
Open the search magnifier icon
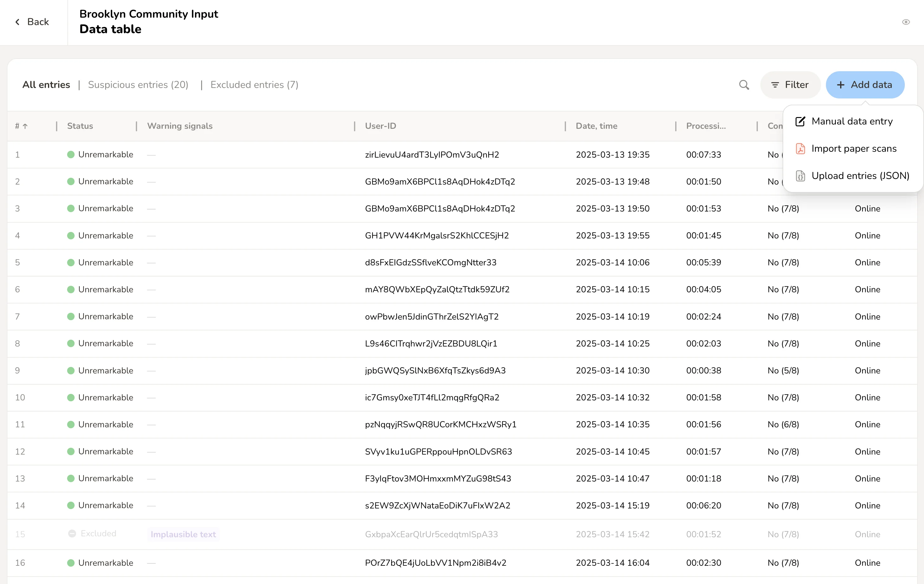click(x=744, y=85)
